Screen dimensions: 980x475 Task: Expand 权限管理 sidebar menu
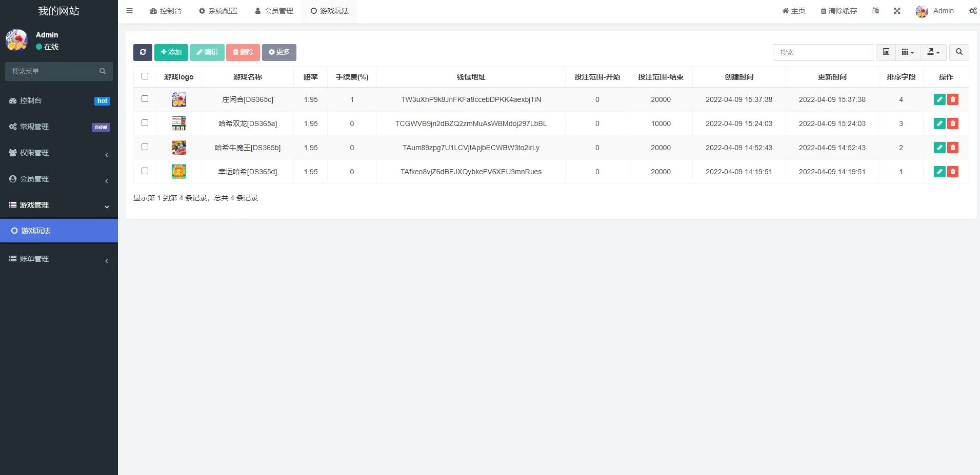point(59,153)
